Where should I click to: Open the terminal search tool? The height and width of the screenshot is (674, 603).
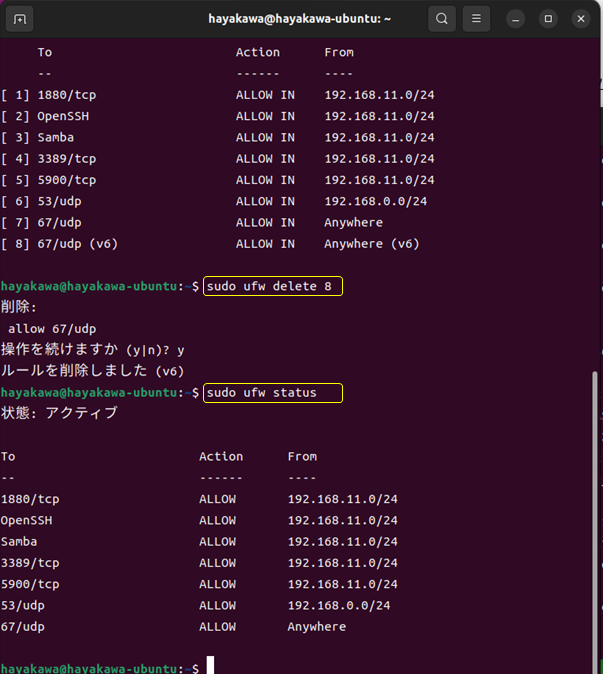[x=441, y=19]
